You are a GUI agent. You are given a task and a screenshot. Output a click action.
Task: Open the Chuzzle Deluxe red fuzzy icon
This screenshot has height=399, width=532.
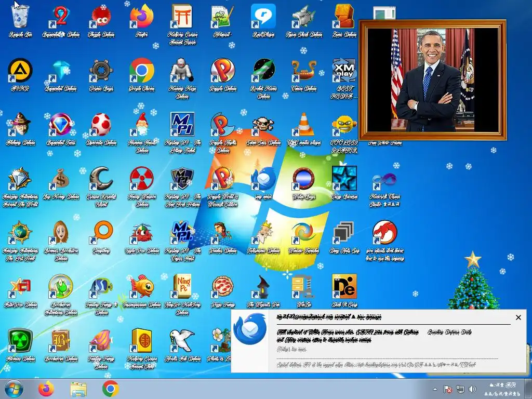point(101,16)
